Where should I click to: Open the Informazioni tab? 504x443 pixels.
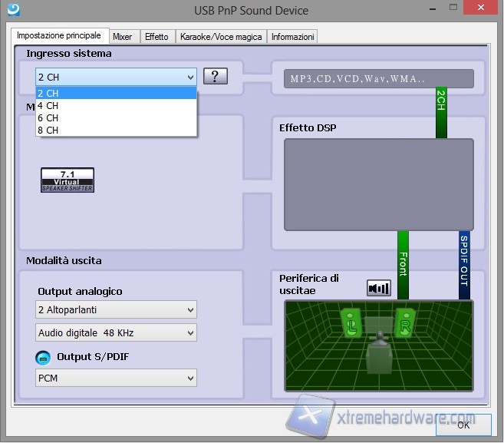pos(292,36)
